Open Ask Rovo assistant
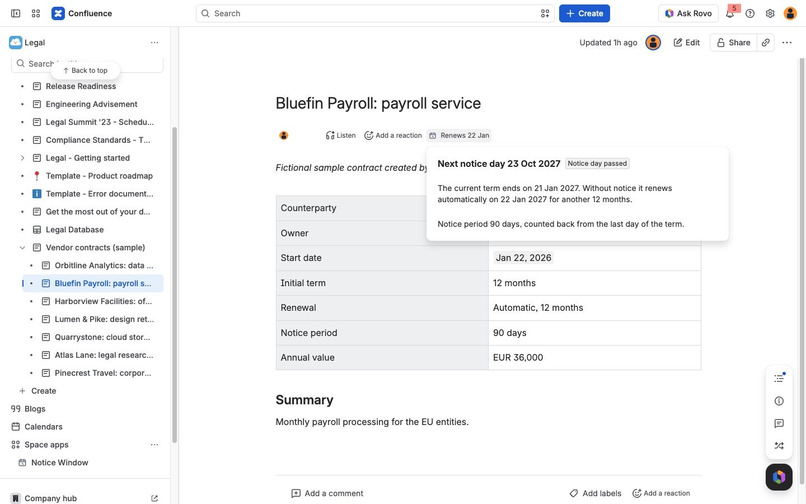Image resolution: width=806 pixels, height=504 pixels. [688, 13]
